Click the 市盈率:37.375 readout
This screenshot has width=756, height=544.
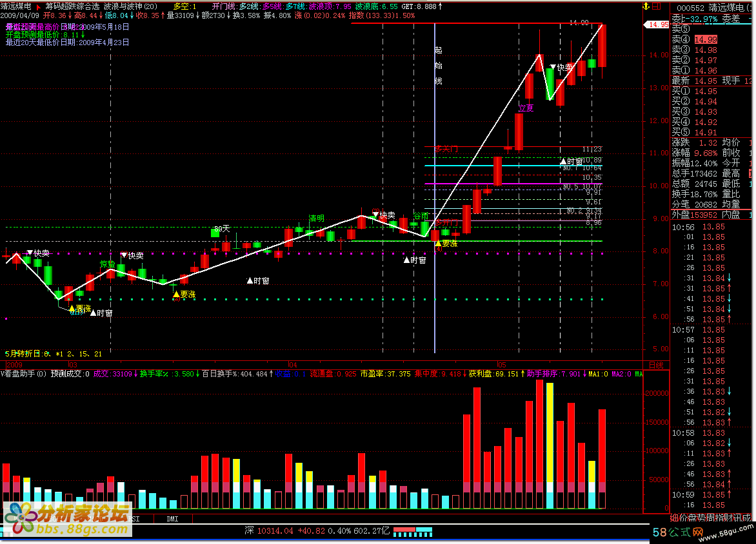click(386, 374)
